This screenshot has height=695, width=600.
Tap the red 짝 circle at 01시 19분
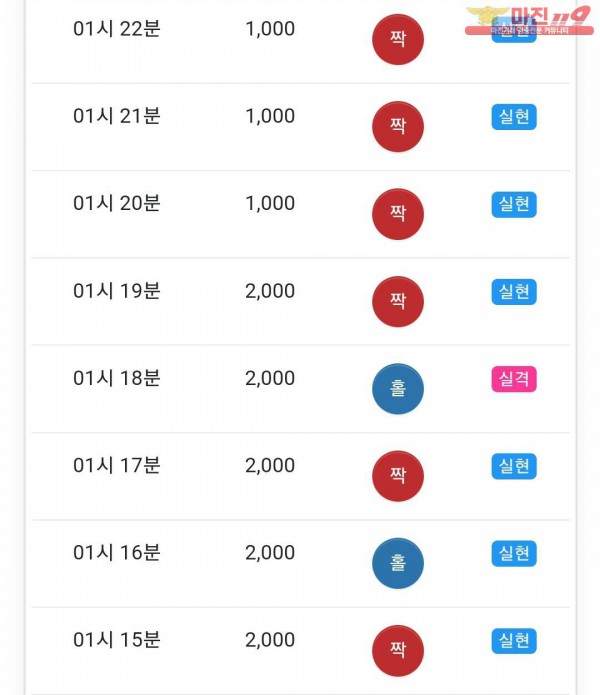pos(398,301)
